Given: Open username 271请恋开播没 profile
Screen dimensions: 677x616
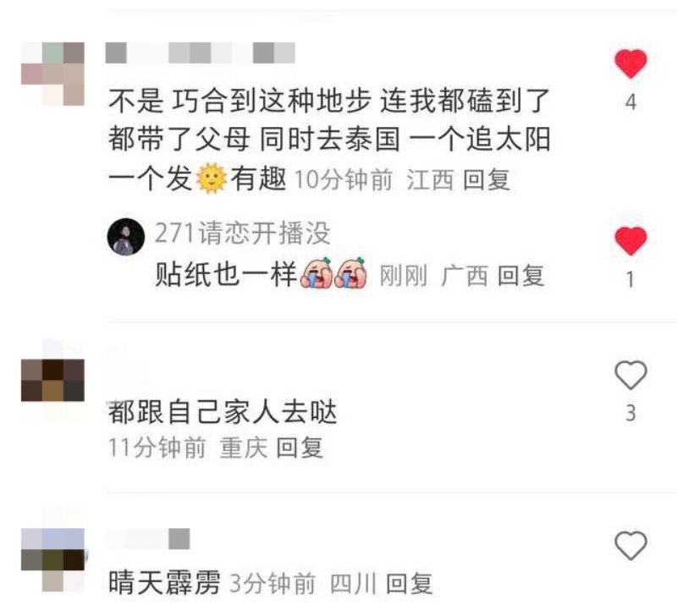Looking at the screenshot, I should point(243,233).
